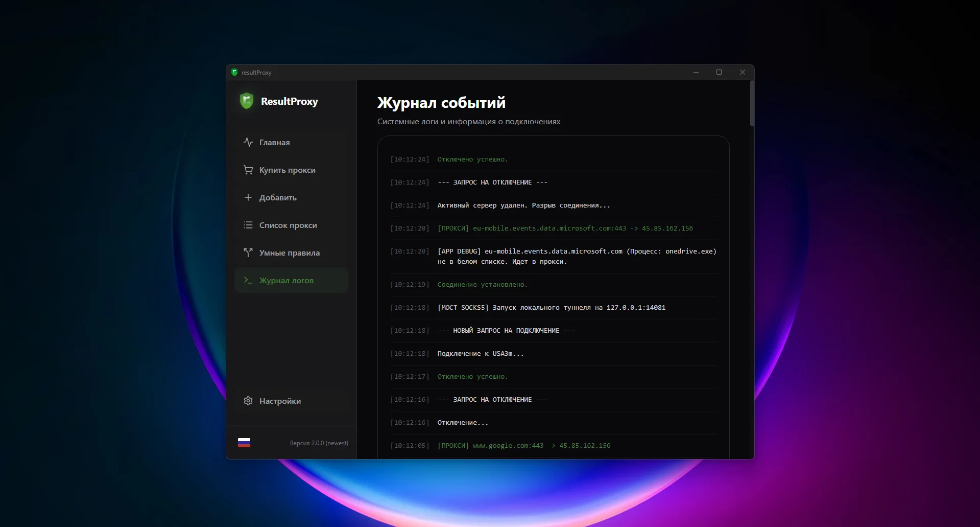Screen dimensions: 980x527
Task: Open the Добавить menu item
Action: pos(291,197)
